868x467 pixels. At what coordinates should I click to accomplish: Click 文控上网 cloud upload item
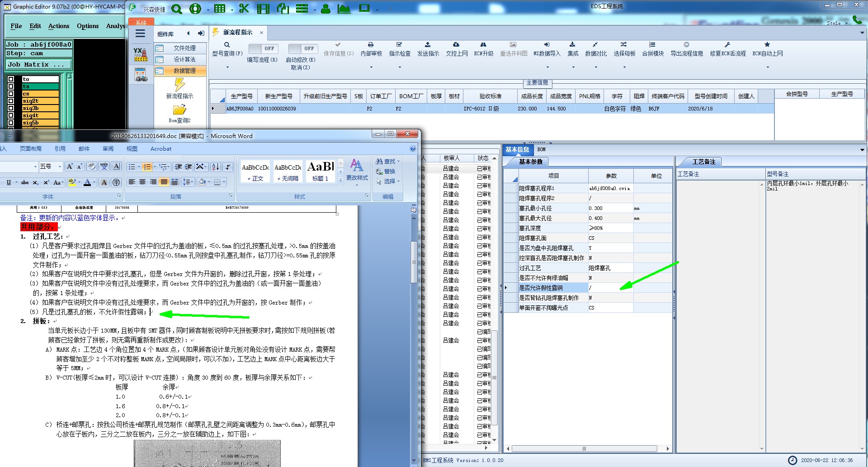click(457, 49)
